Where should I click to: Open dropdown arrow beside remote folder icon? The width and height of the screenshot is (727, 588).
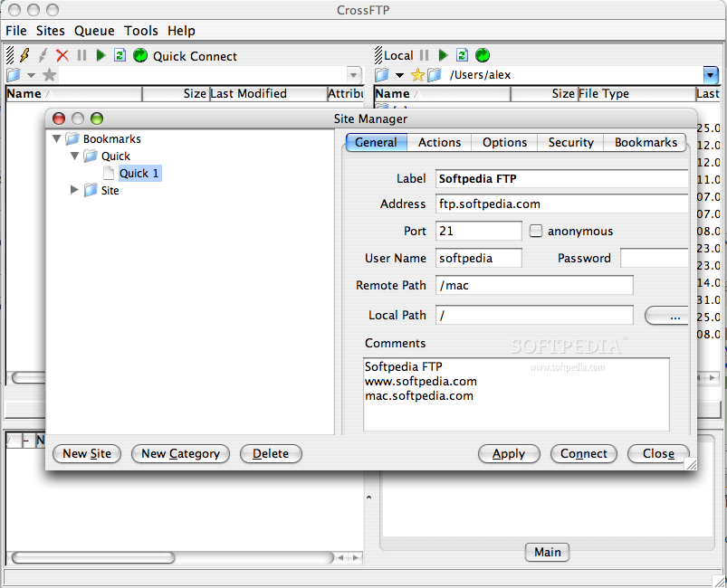tap(31, 75)
